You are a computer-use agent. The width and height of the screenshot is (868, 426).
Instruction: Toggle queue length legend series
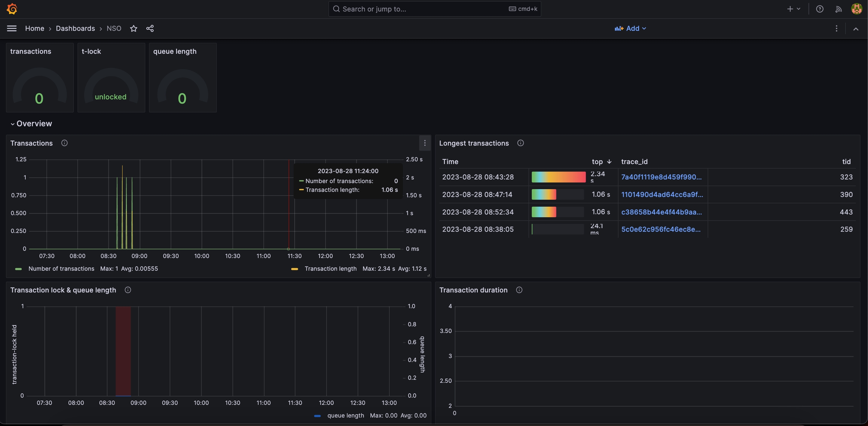[345, 415]
